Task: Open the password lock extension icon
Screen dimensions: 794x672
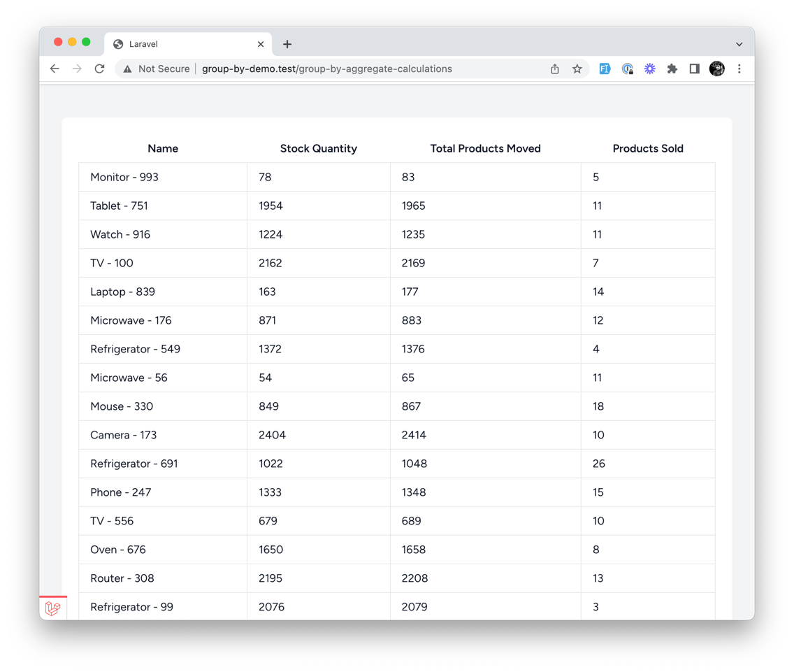Action: (628, 69)
